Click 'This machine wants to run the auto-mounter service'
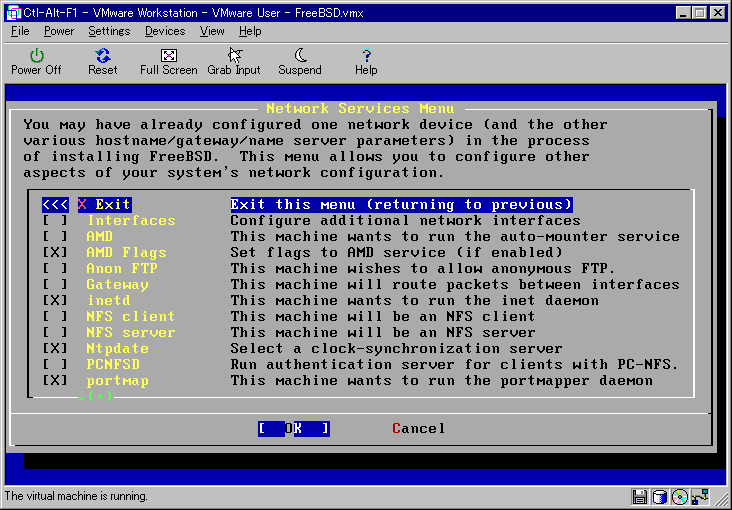 455,236
